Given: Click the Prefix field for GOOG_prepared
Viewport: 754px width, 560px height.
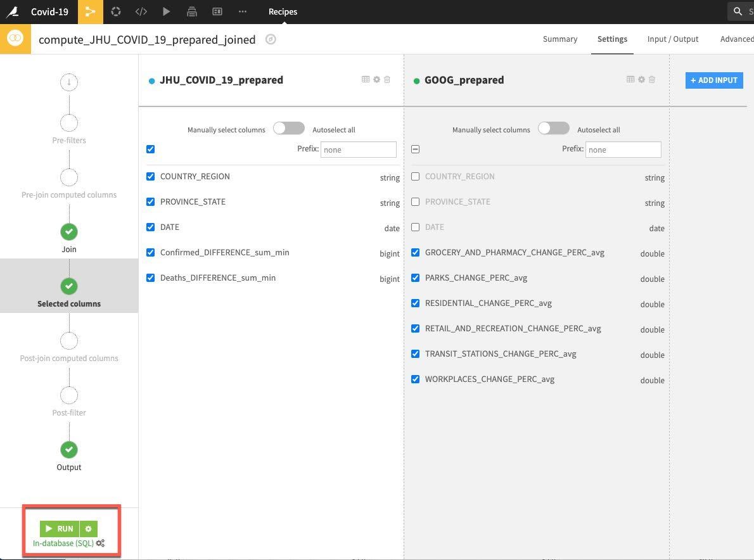Looking at the screenshot, I should pyautogui.click(x=623, y=150).
